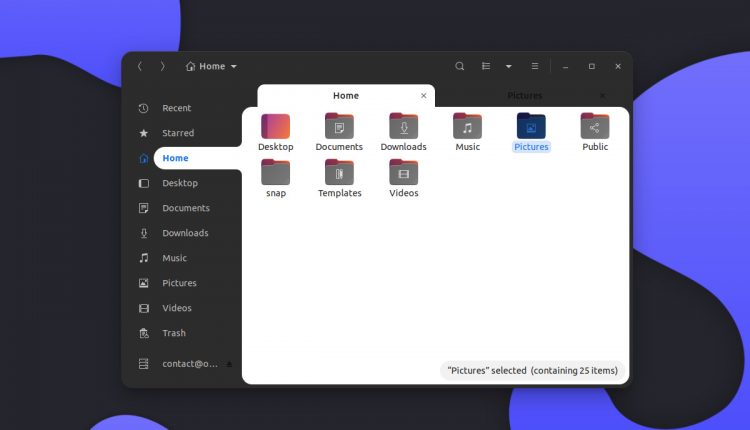This screenshot has width=750, height=430.
Task: Open the hamburger main menu
Action: pos(535,66)
